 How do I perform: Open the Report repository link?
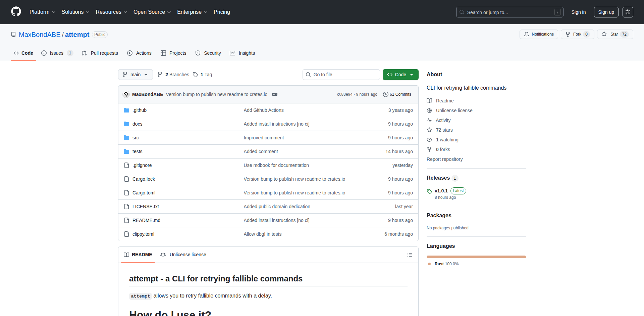(x=444, y=159)
